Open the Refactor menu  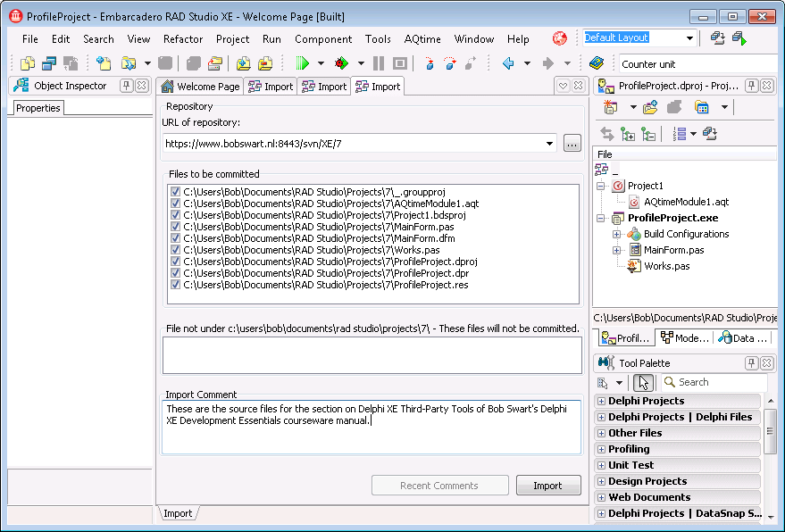[x=183, y=39]
